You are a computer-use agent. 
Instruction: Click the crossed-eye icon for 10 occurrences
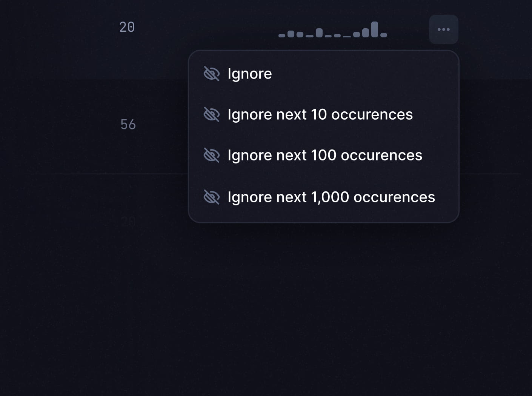coord(212,114)
